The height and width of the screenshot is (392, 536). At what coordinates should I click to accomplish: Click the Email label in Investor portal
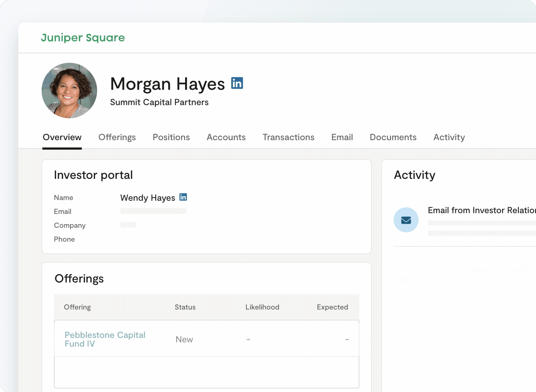pos(63,212)
